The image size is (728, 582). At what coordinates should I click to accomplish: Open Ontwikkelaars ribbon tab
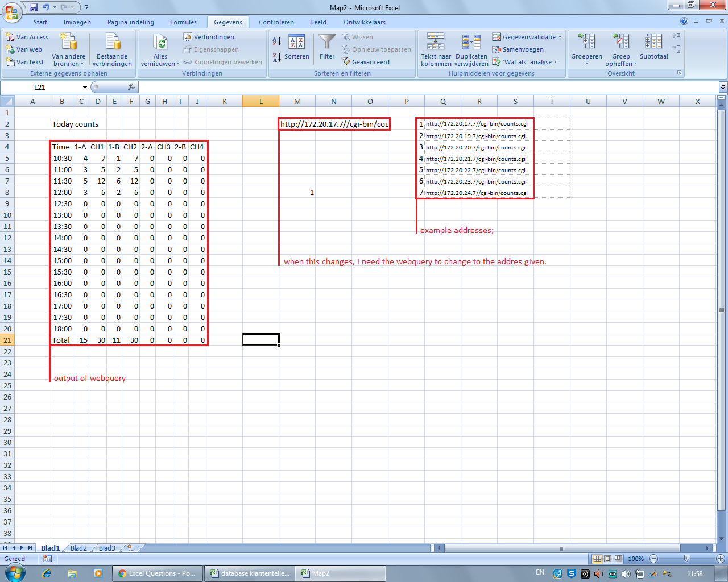[x=365, y=22]
